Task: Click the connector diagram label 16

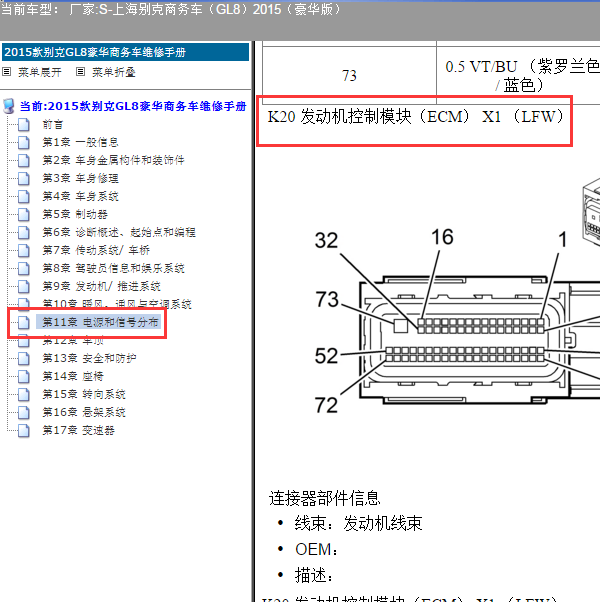Action: click(442, 237)
